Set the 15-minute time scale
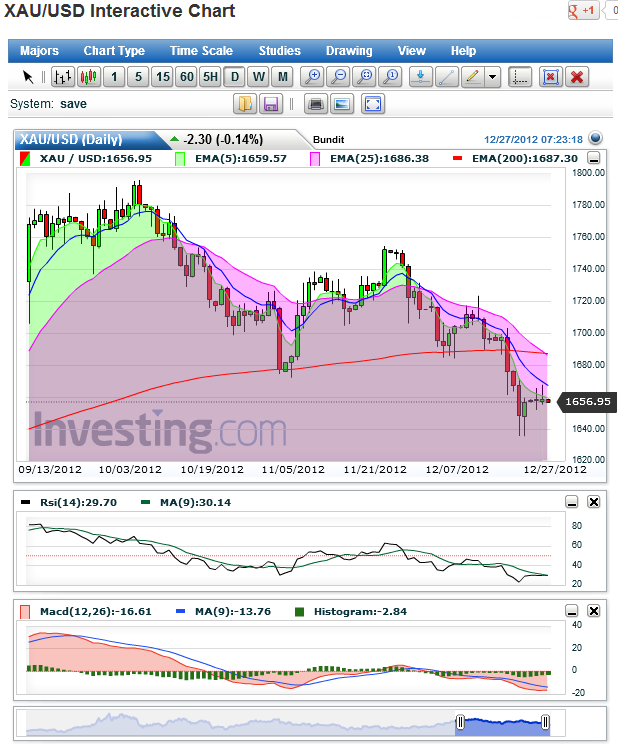 (x=163, y=77)
